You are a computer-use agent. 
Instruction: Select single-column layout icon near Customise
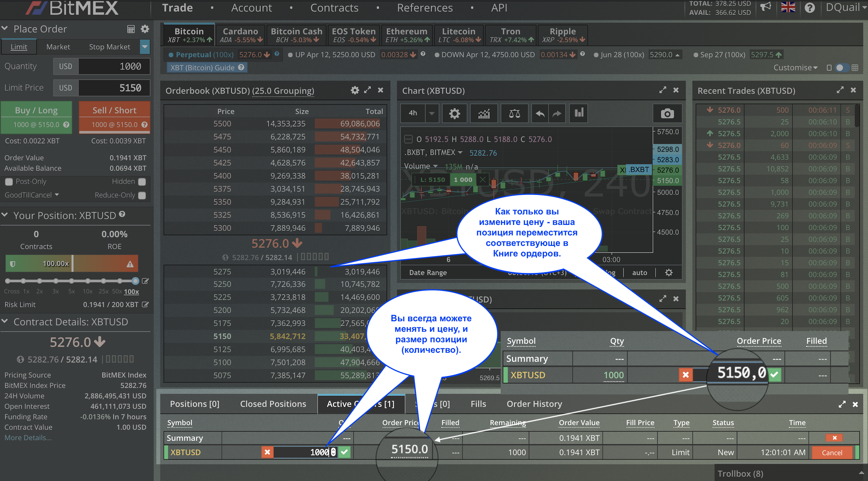point(829,67)
